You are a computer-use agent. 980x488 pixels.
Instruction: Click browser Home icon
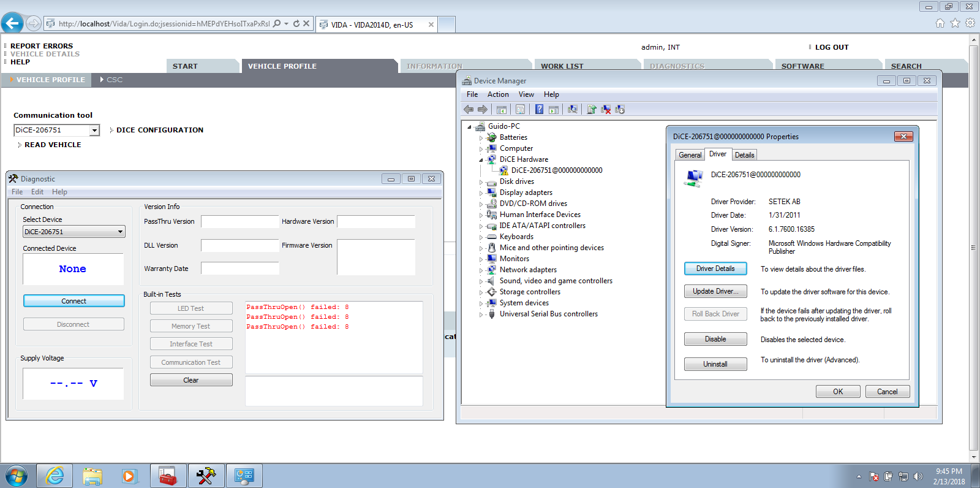940,23
